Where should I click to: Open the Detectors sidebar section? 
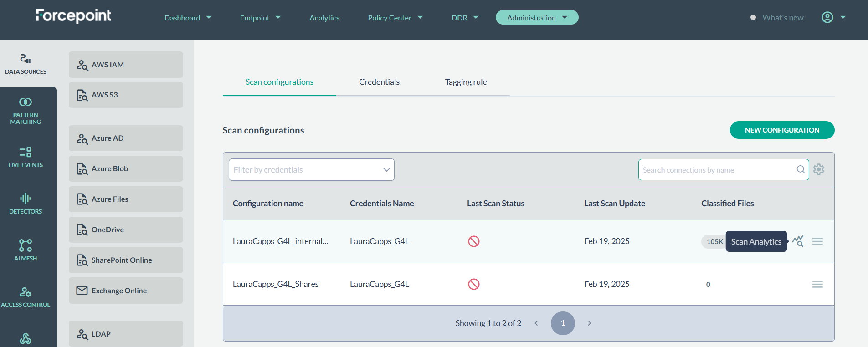pos(26,204)
